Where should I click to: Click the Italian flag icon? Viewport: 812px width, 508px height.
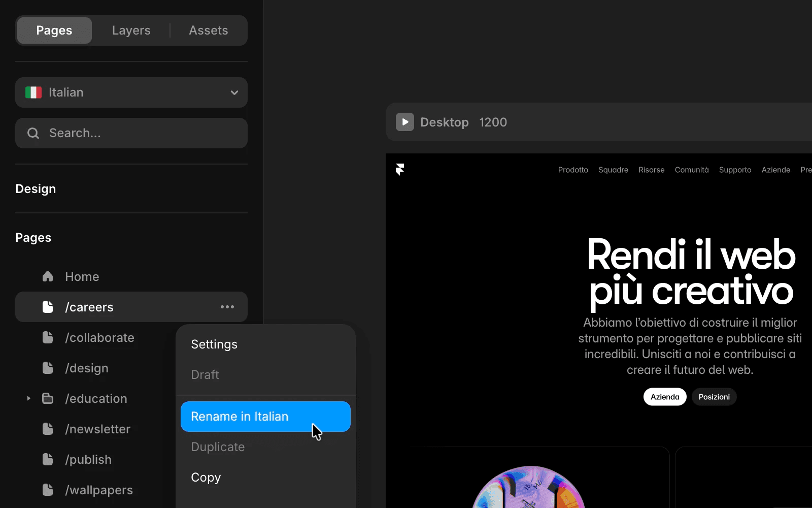pyautogui.click(x=33, y=92)
